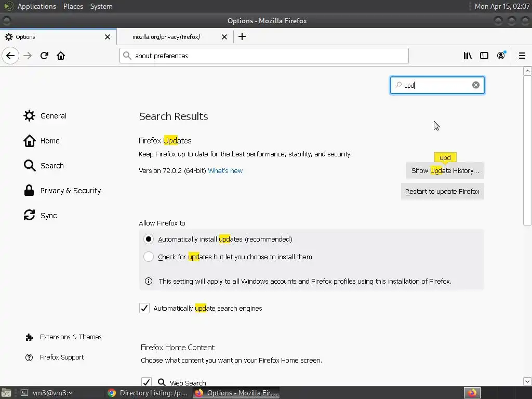Click show desktop icon in taskbar
Screen dimensions: 532x399
(6, 393)
